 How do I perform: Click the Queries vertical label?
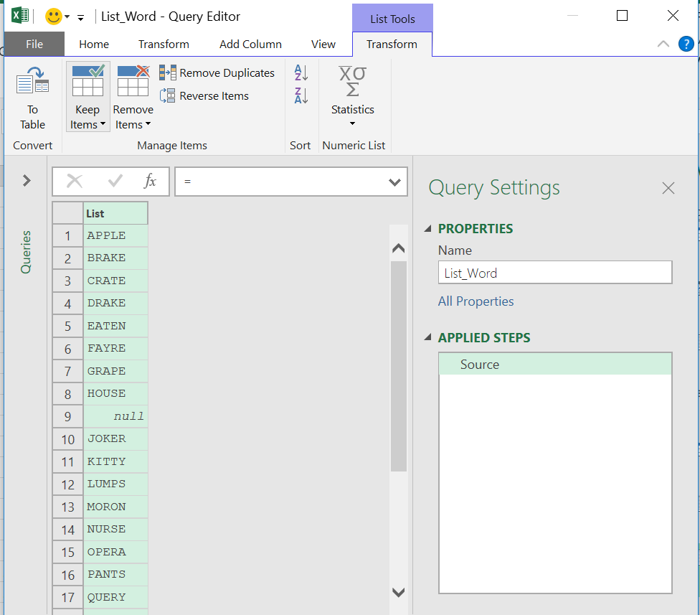pos(26,252)
